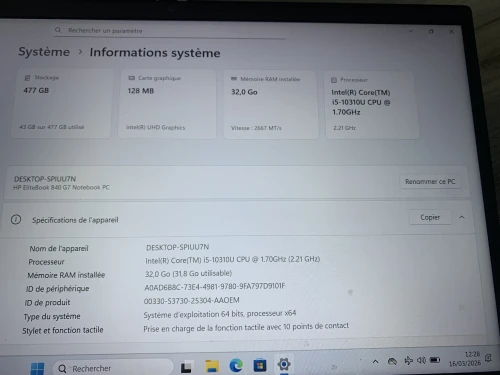Minimize the Settings window
This screenshot has height=375, width=500.
pos(411,31)
